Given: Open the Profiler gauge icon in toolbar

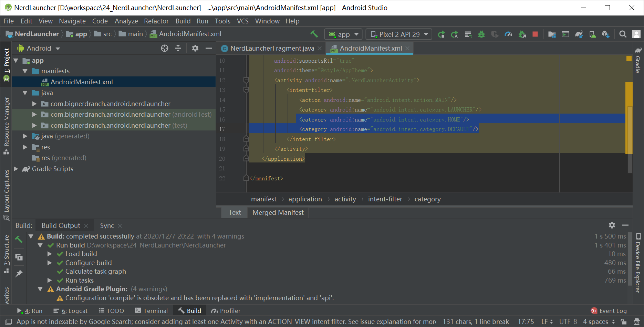Looking at the screenshot, I should pos(508,34).
